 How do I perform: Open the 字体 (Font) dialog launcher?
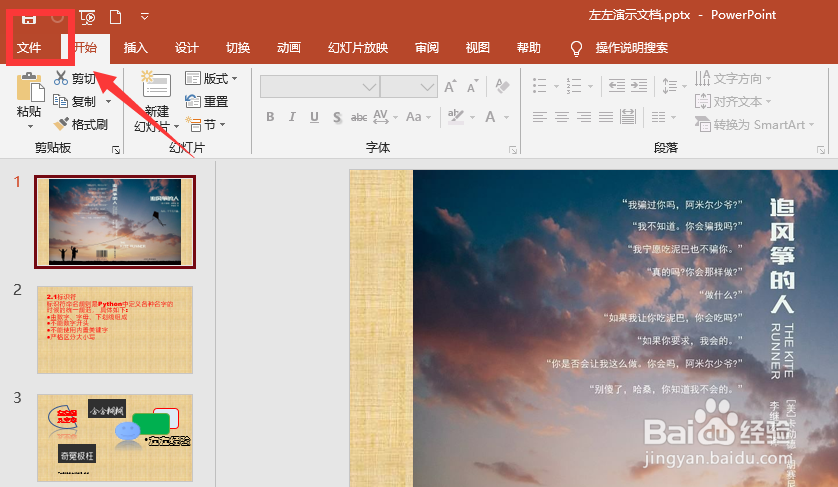tap(513, 150)
